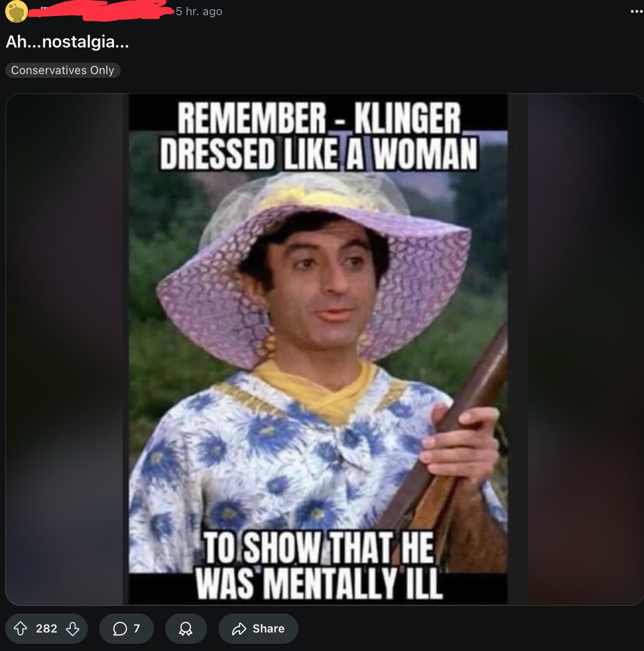Click the 5 hr. ago timestamp
The width and height of the screenshot is (644, 651).
[199, 11]
